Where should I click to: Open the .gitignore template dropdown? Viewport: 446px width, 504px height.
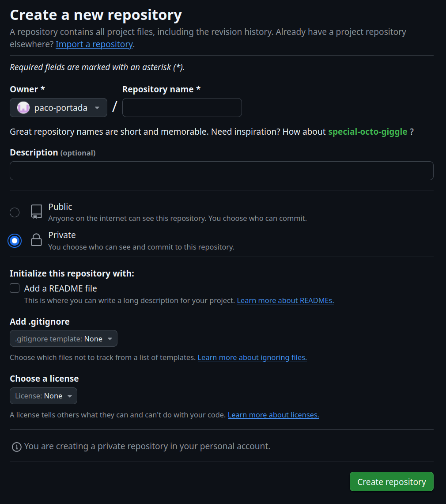[64, 338]
